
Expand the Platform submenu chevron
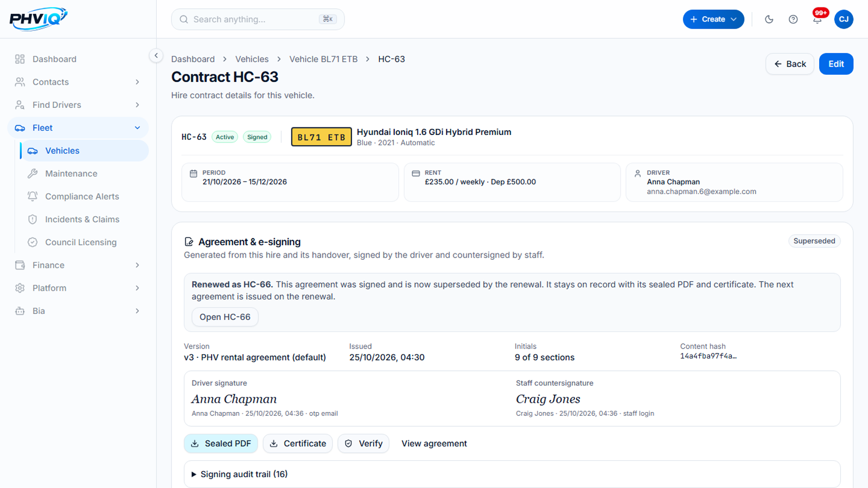point(137,288)
